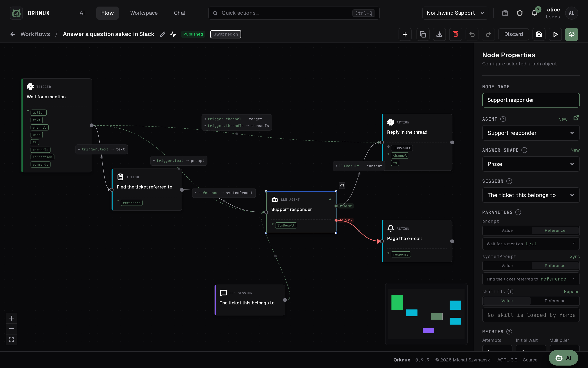Open systemPrompt reference dropdown
Viewport: 588px width, 368px height.
531,279
